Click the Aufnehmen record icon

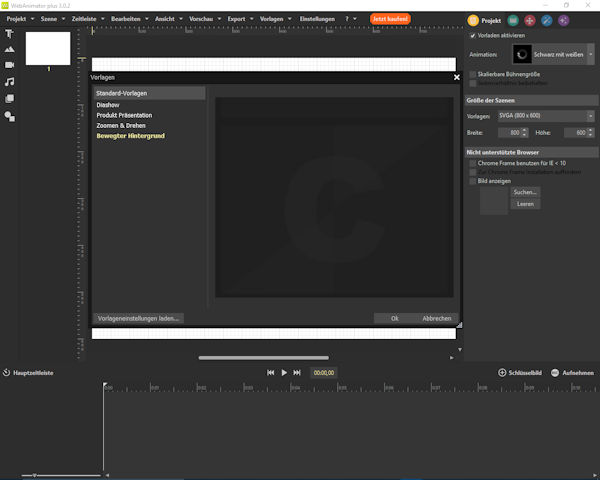[x=555, y=372]
